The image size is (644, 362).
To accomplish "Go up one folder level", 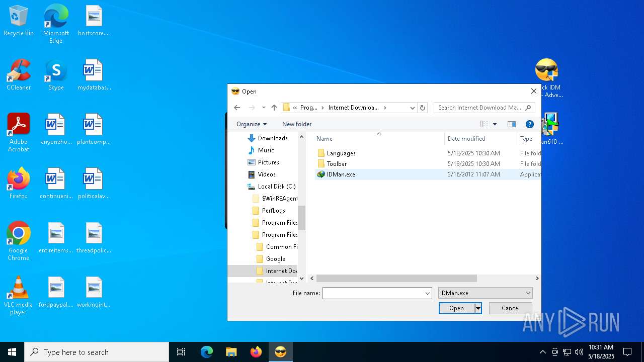I will [274, 108].
